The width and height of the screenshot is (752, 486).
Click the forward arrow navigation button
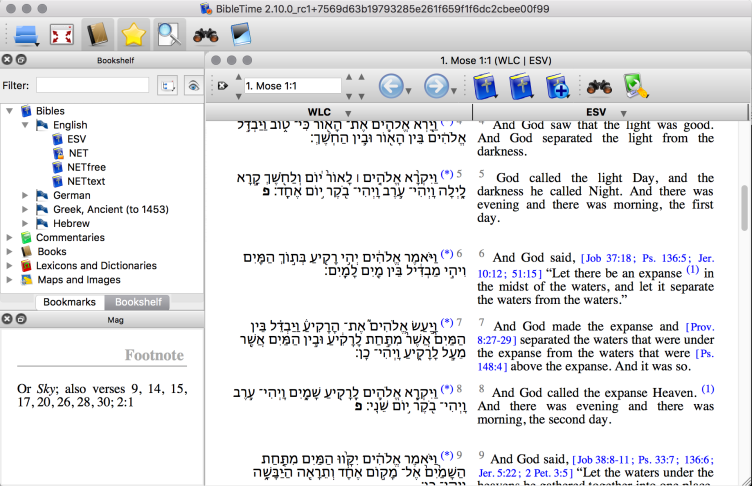pyautogui.click(x=437, y=86)
